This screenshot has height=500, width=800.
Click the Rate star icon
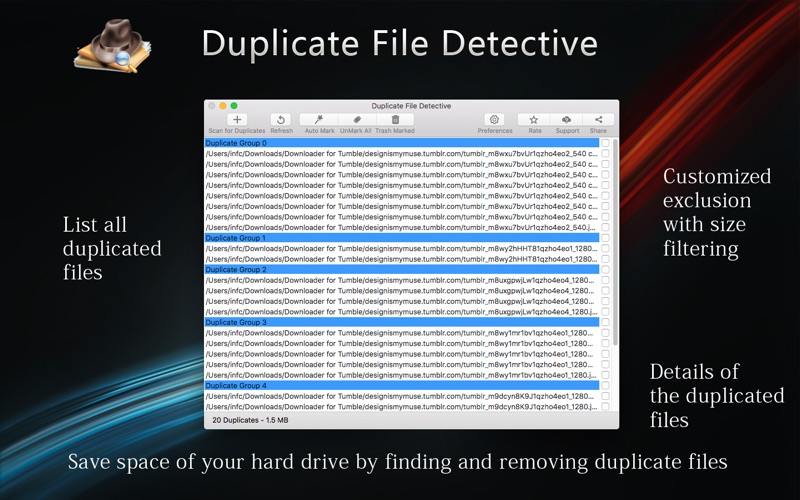click(534, 119)
